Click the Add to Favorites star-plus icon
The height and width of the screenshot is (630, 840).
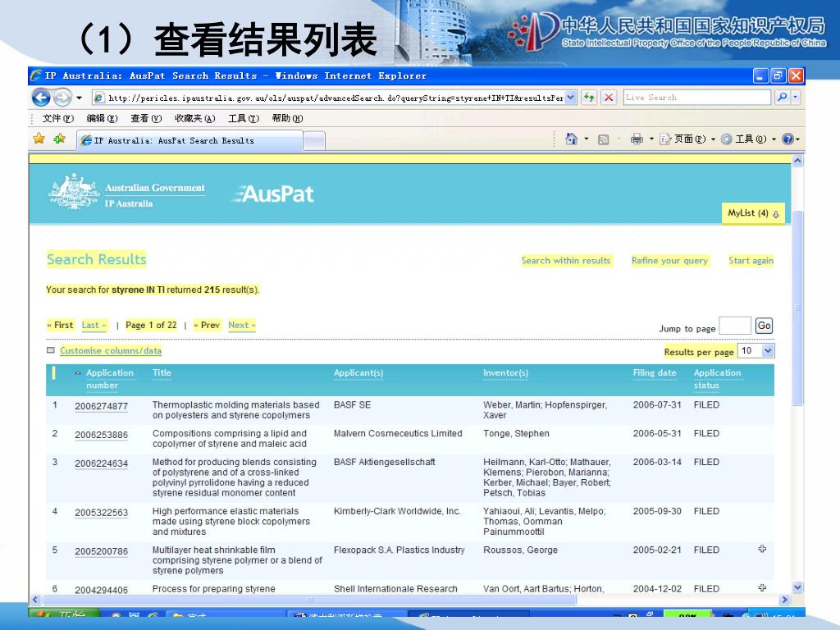tap(59, 139)
